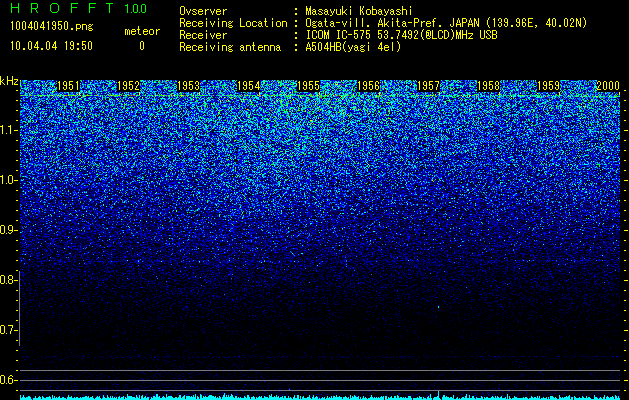The height and width of the screenshot is (400, 629).
Task: Click the kHz axis unit label
Action: tap(9, 81)
